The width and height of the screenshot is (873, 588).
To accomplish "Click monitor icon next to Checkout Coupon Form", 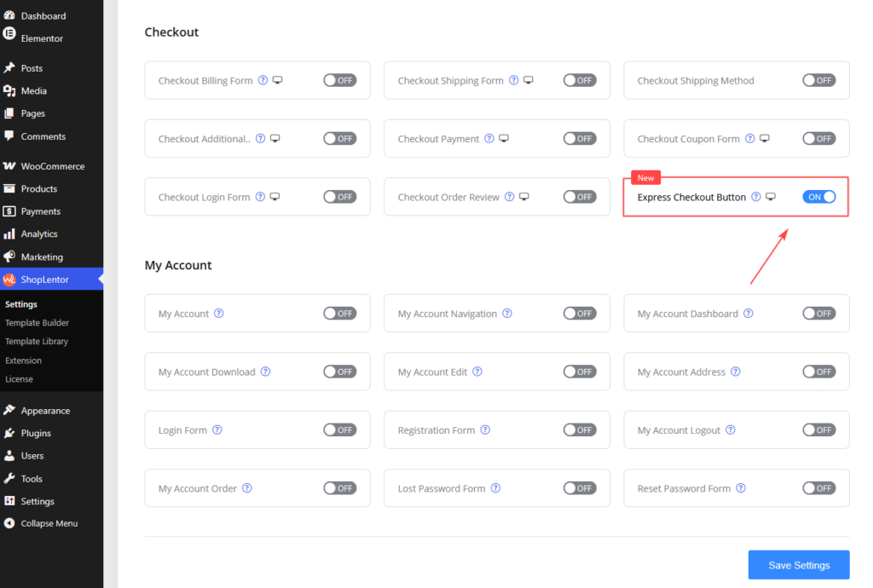I will coord(765,139).
